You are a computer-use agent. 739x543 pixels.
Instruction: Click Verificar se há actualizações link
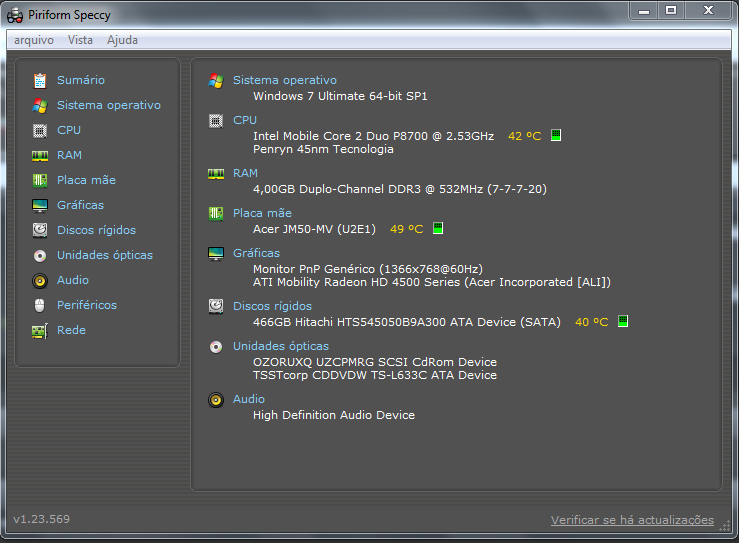pyautogui.click(x=632, y=520)
